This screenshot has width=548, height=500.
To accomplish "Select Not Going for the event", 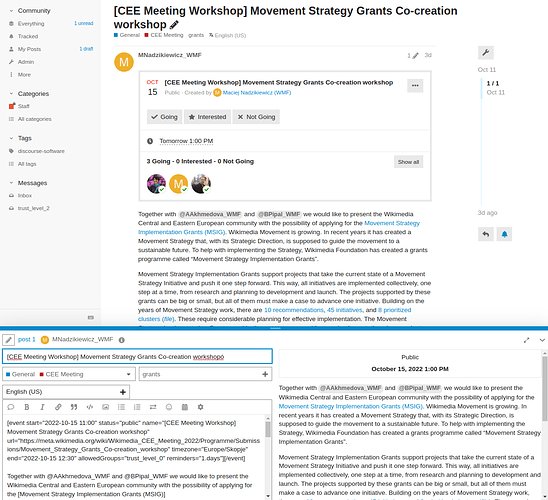I will 256,117.
